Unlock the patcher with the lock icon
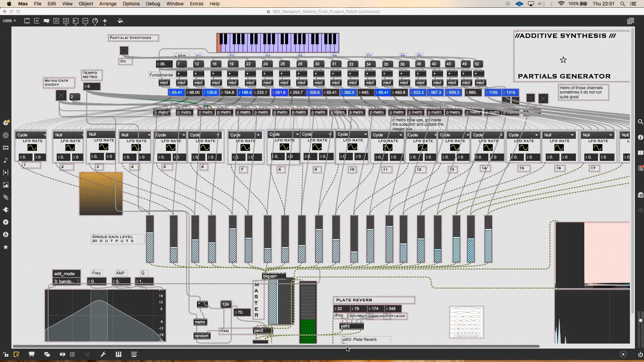The image size is (644, 362). [5, 354]
